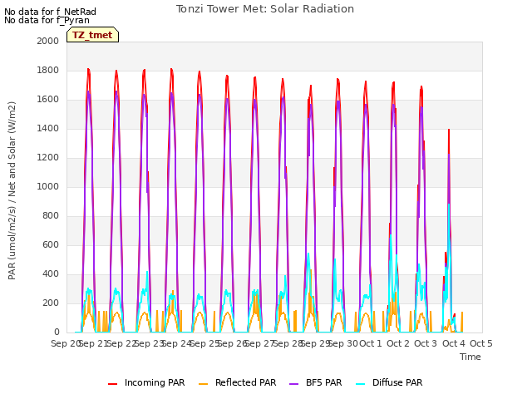Click the Sep 20 x-axis date label
Viewport: 532px width, 399px height.
point(65,343)
